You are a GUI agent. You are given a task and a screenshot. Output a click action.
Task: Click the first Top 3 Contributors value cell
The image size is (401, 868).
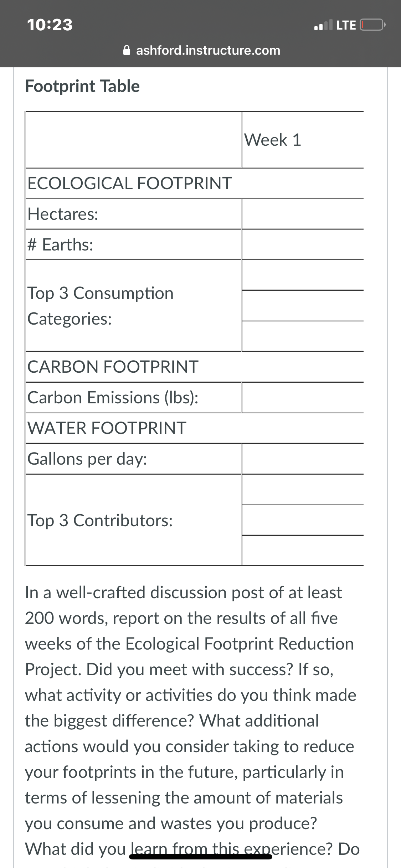click(303, 489)
